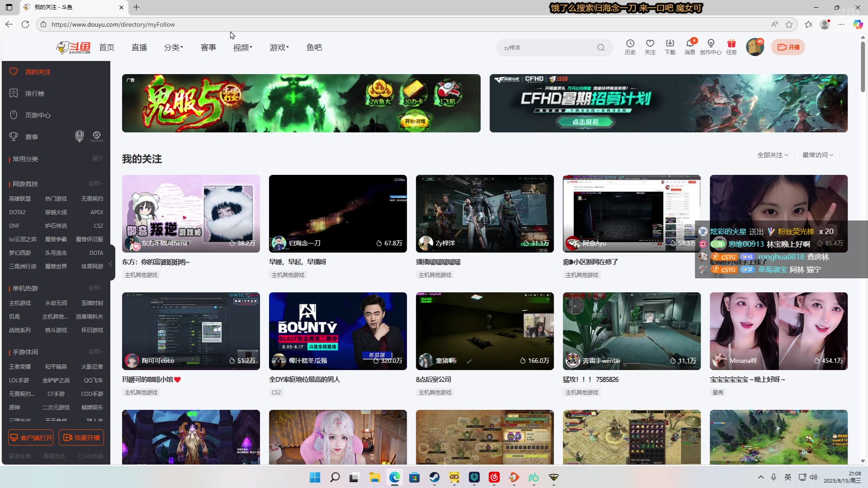Screen dimensions: 868x488
Task: Open 王者荣耀 category link
Action: 20,367
